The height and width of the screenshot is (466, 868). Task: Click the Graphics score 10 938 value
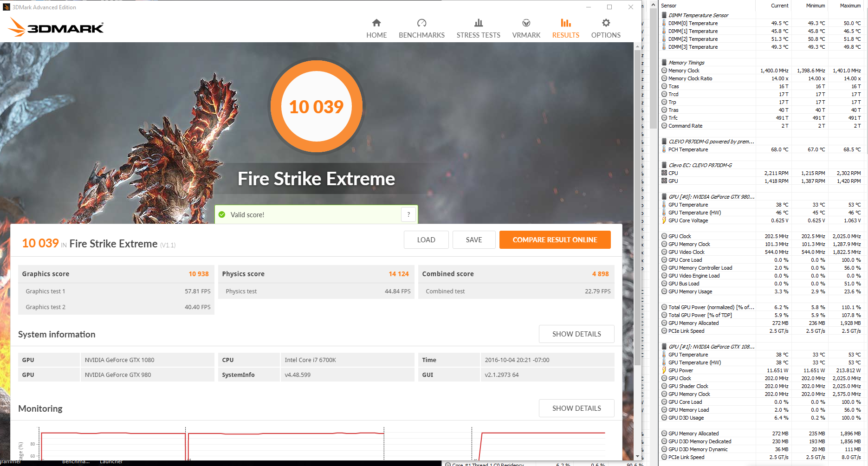pyautogui.click(x=199, y=274)
